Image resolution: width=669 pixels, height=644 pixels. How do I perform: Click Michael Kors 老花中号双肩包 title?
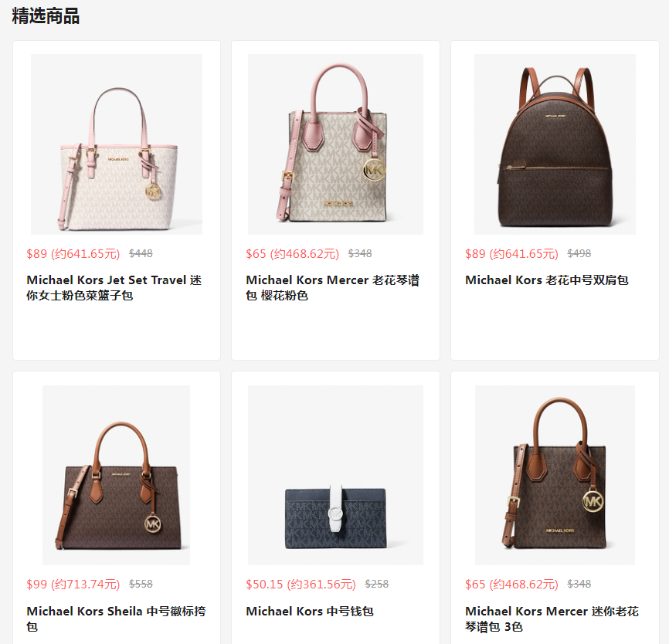pyautogui.click(x=546, y=280)
